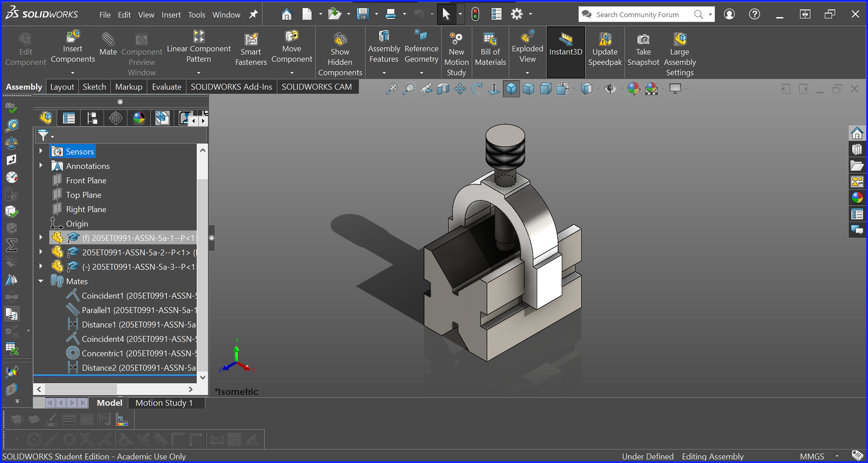The image size is (868, 463).
Task: Open the Help question mark button
Action: [x=754, y=14]
